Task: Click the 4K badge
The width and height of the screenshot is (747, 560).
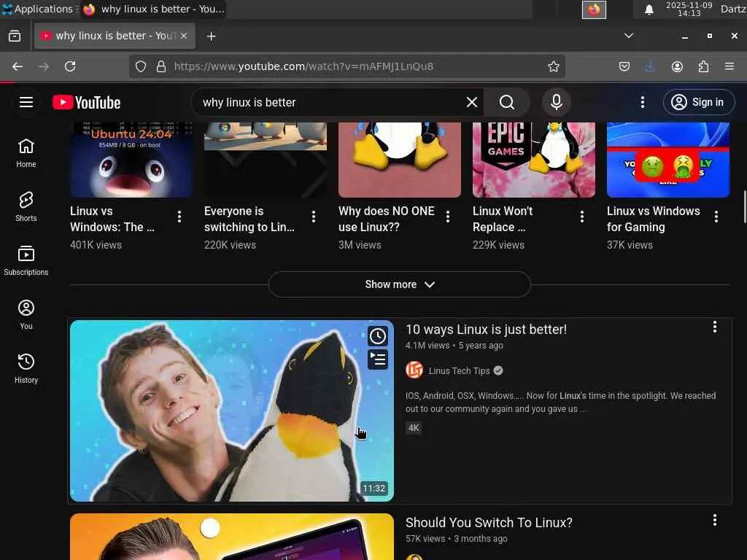Action: 414,427
